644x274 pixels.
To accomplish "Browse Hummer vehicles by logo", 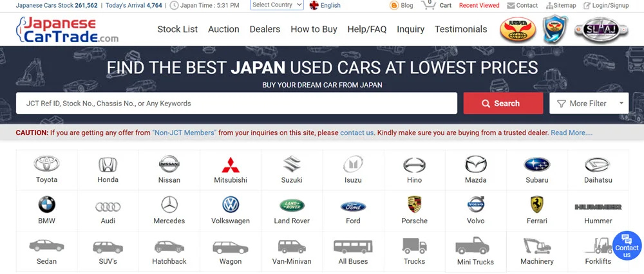I will pyautogui.click(x=598, y=206).
